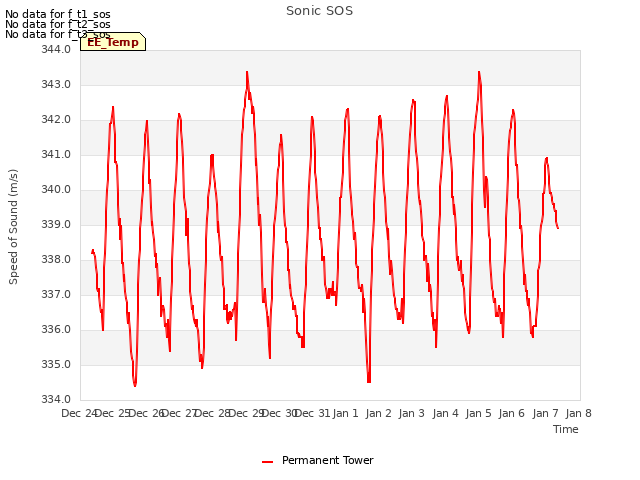The height and width of the screenshot is (480, 640).
Task: Click the 'No data for f_t1_sos' message
Action: click(x=58, y=14)
